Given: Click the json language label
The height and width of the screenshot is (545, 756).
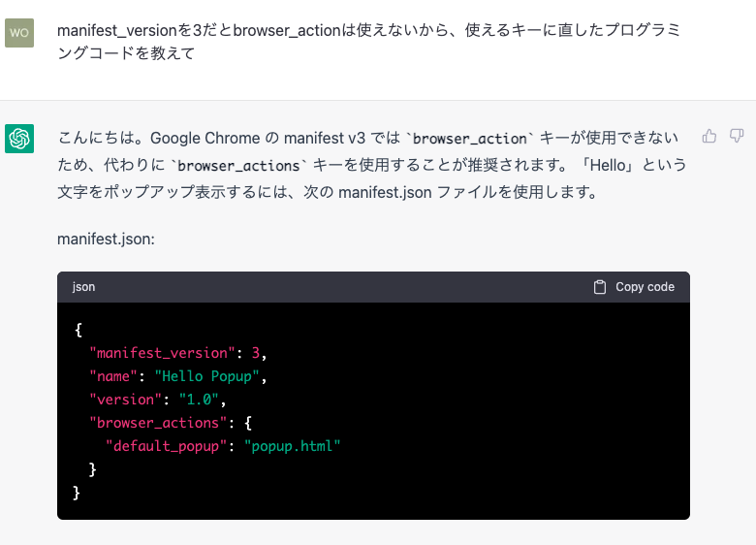Looking at the screenshot, I should click(83, 287).
